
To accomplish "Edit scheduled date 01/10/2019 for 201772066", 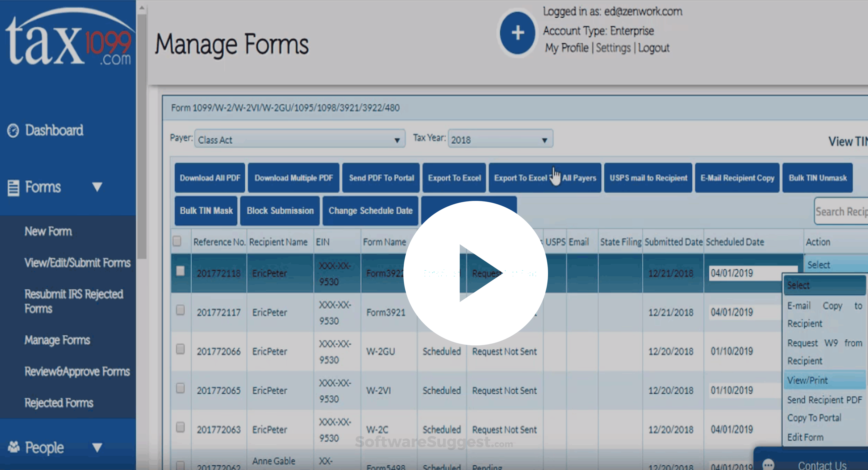I will coord(745,351).
